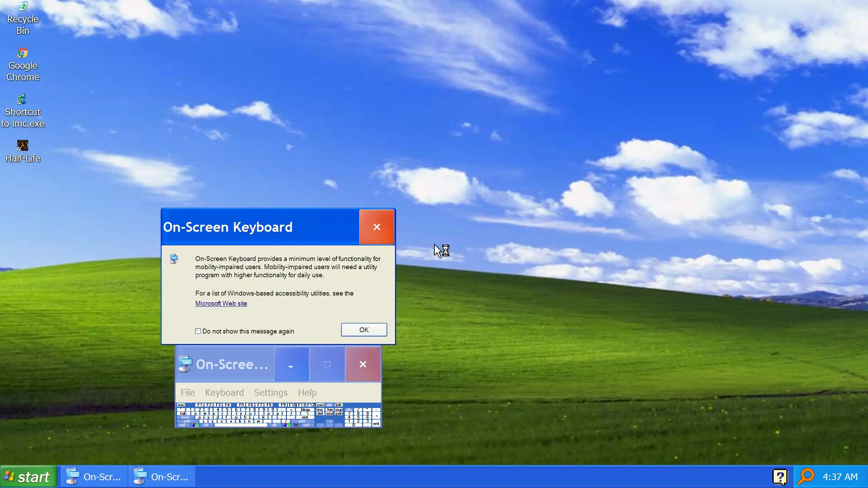The height and width of the screenshot is (488, 868).
Task: Switch to the second On-Scr... taskbar item
Action: [161, 477]
